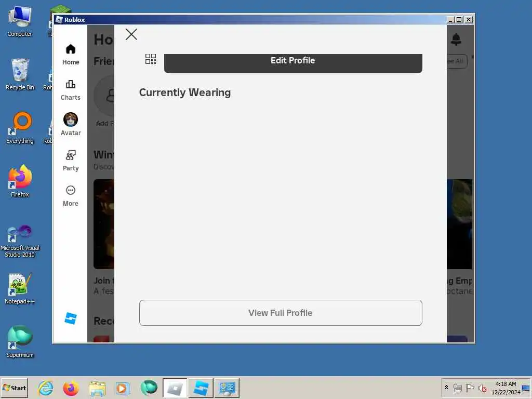Open Supermium browser from the taskbar
This screenshot has width=532, height=399.
pos(149,388)
